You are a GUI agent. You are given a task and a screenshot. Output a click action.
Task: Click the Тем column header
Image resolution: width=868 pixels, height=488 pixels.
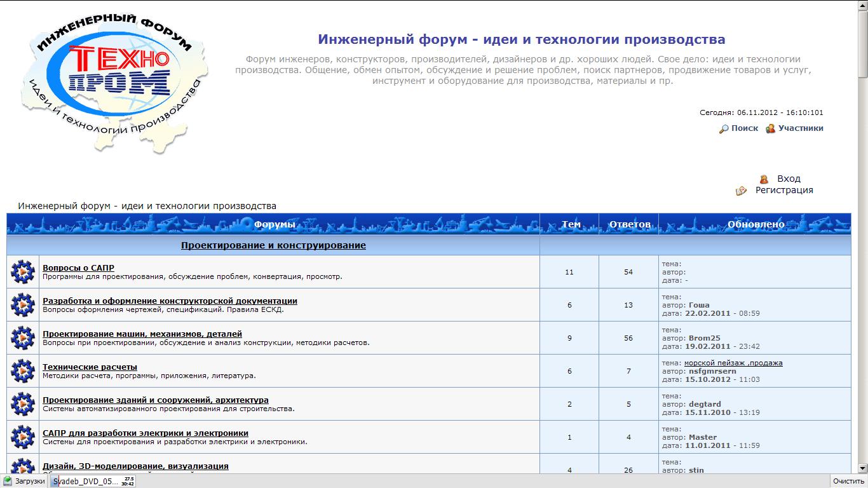[571, 224]
